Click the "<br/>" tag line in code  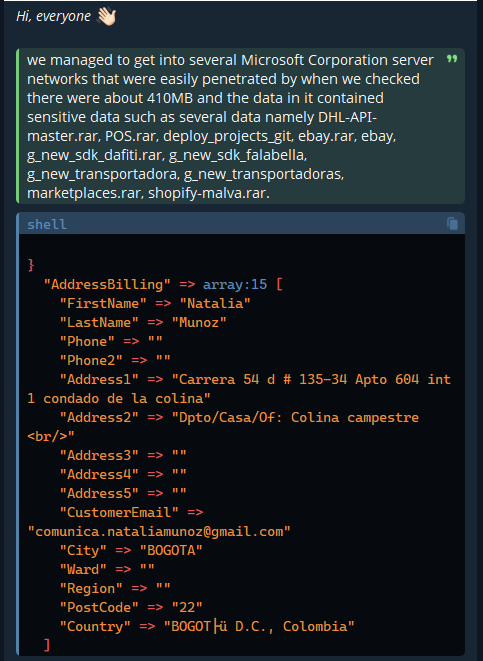pyautogui.click(x=51, y=436)
